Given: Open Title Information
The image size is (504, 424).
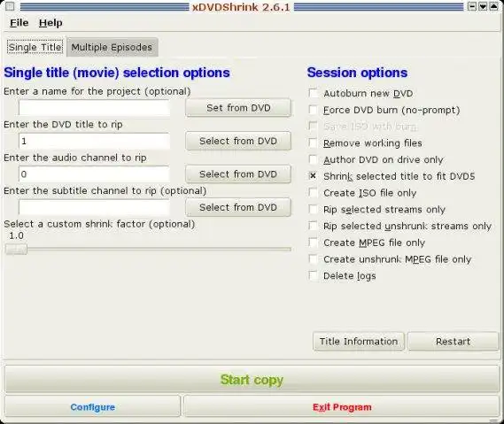Looking at the screenshot, I should point(359,341).
